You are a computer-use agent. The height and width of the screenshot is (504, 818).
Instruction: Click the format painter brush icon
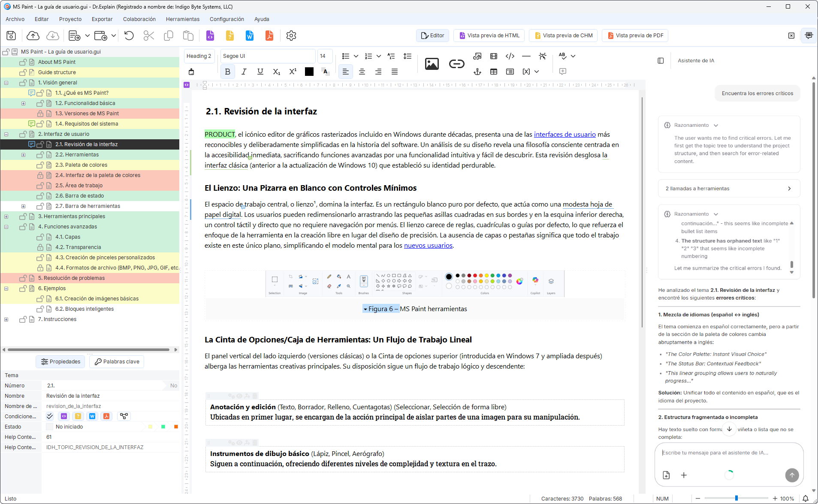tap(191, 72)
